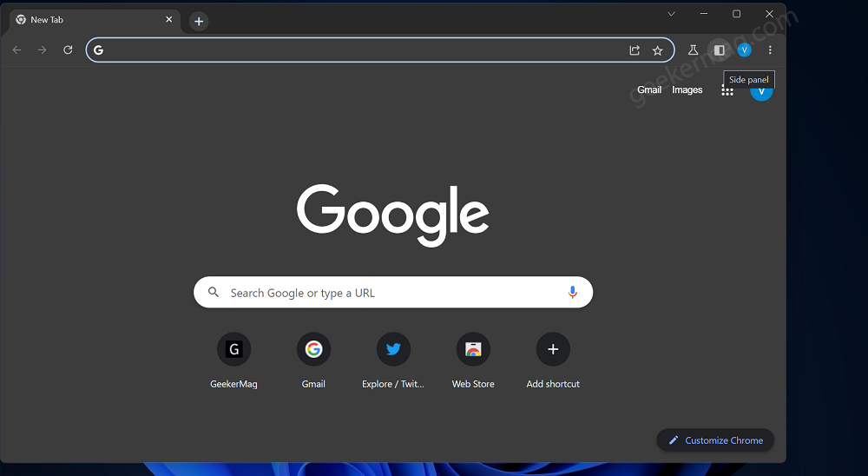Viewport: 868px width, 476px height.
Task: Click the Customize Chrome button
Action: 715,440
